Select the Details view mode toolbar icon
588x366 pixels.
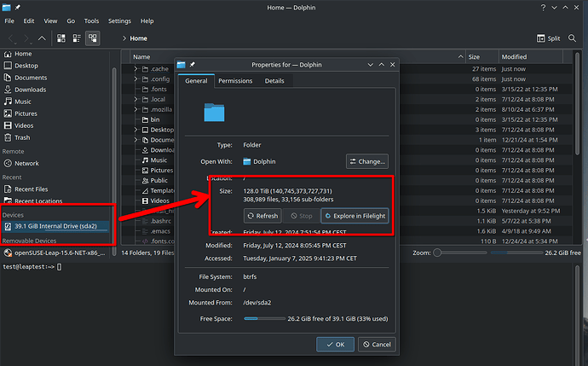93,38
